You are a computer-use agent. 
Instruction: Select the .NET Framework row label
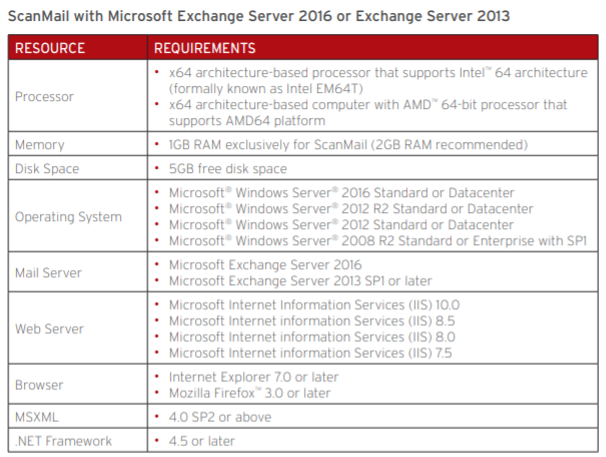coord(64,440)
